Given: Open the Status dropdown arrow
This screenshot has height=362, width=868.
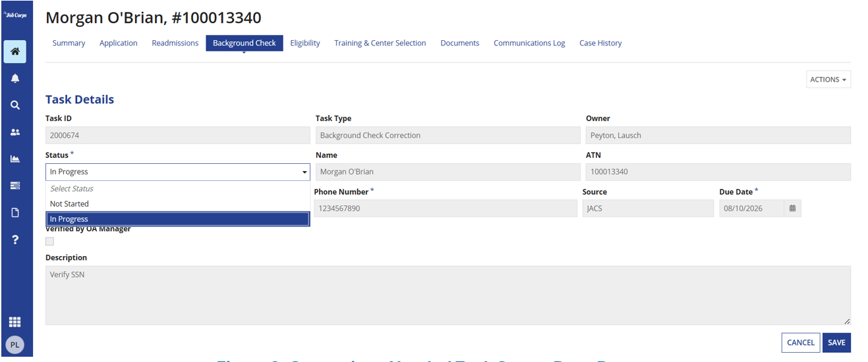Looking at the screenshot, I should click(x=304, y=172).
